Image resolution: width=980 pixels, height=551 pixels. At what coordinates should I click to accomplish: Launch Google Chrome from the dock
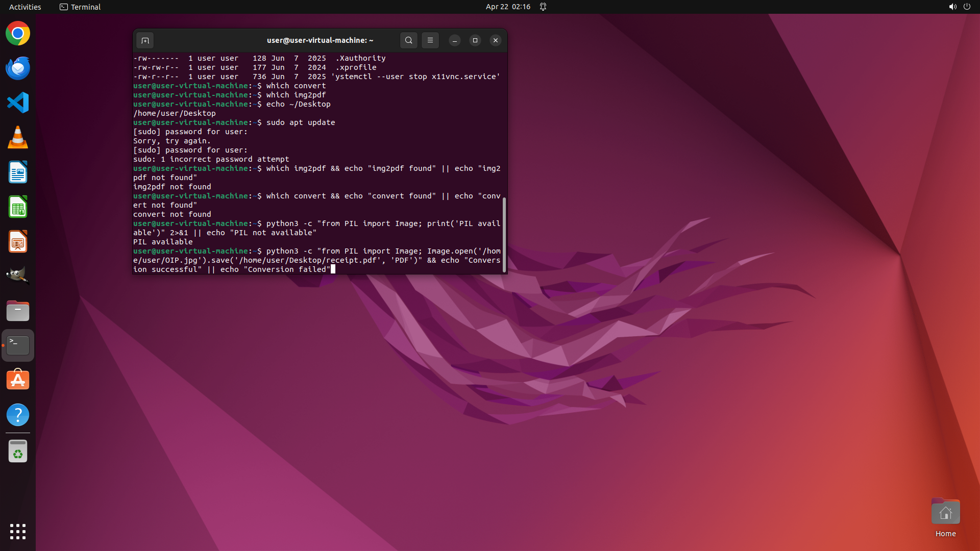[18, 34]
